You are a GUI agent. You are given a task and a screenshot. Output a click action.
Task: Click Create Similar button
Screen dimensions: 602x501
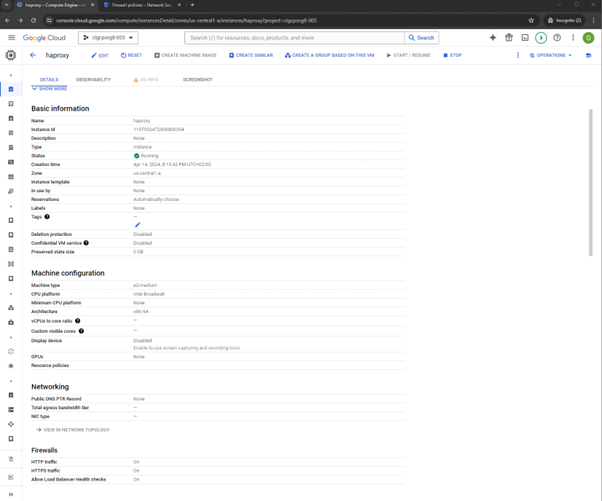pyautogui.click(x=251, y=56)
